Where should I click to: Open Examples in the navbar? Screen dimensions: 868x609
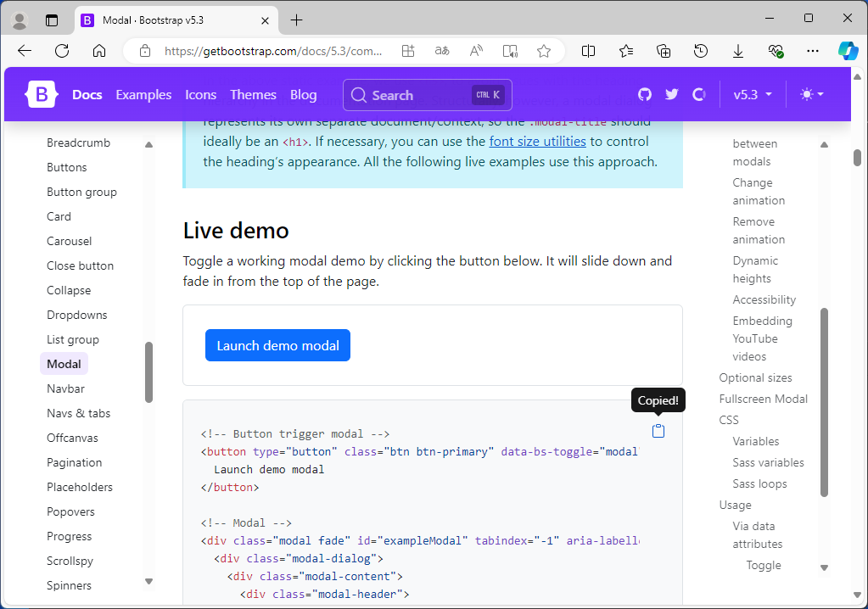click(x=144, y=95)
